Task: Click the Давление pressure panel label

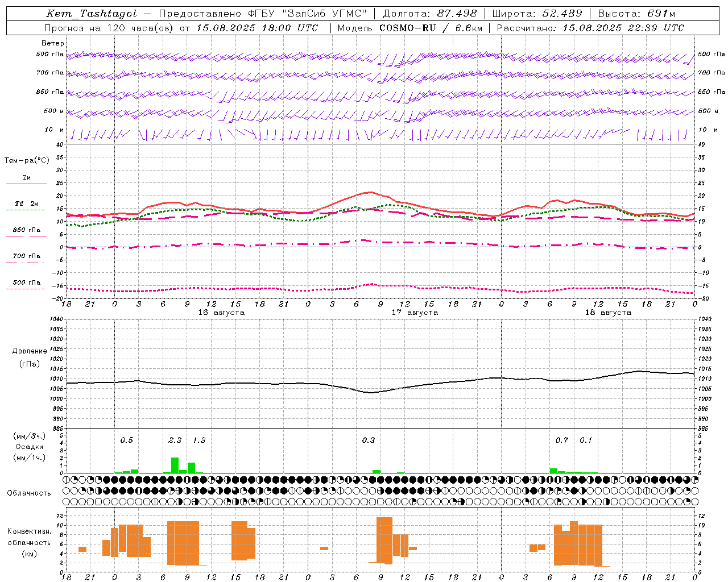Action: pos(30,351)
